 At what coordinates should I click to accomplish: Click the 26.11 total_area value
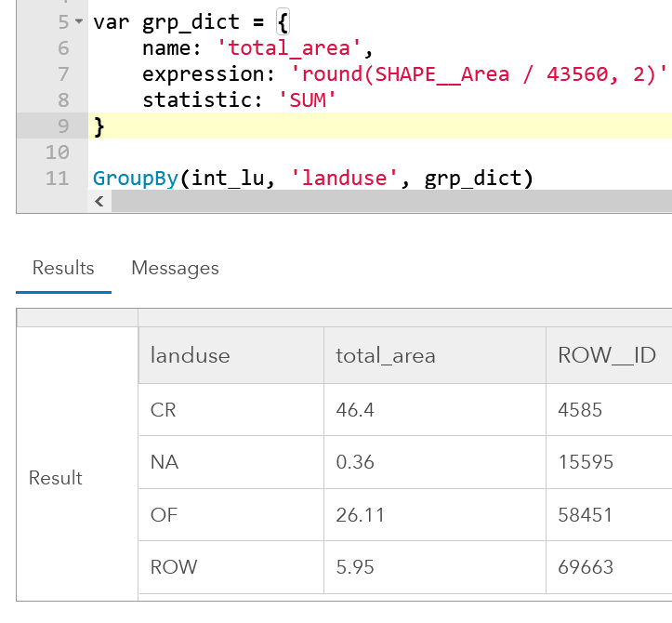359,514
